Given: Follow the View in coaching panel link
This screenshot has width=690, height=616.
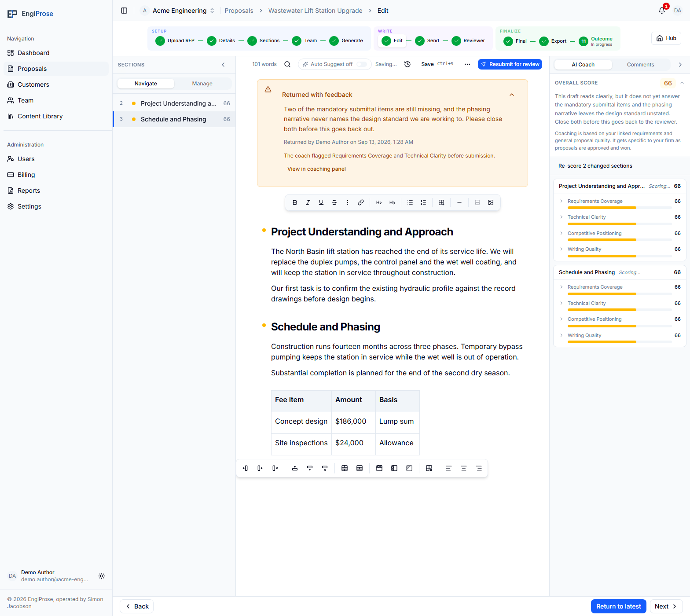Looking at the screenshot, I should (316, 169).
